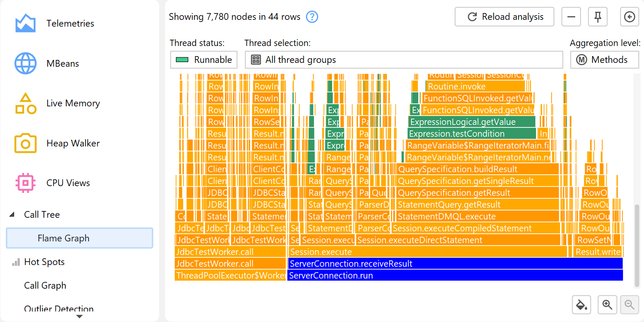
Task: Click the Heap Walker camera icon
Action: [x=25, y=143]
